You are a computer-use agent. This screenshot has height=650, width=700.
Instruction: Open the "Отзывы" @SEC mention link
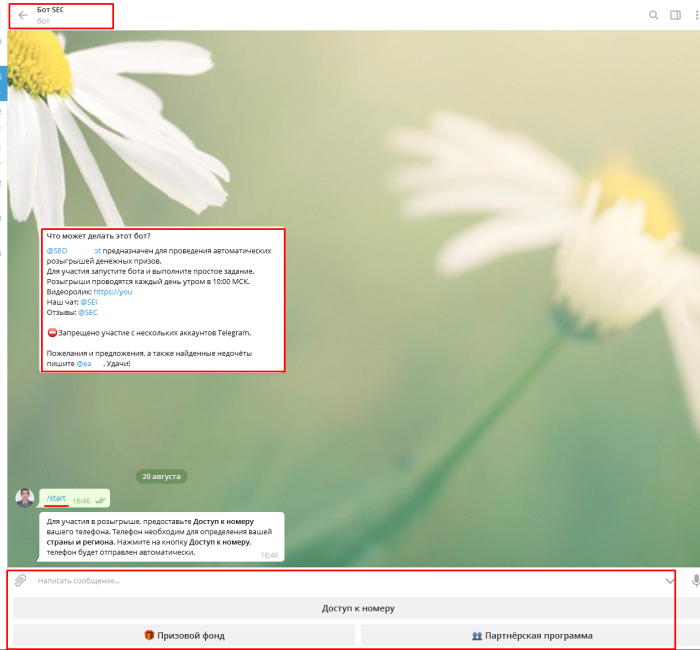88,313
